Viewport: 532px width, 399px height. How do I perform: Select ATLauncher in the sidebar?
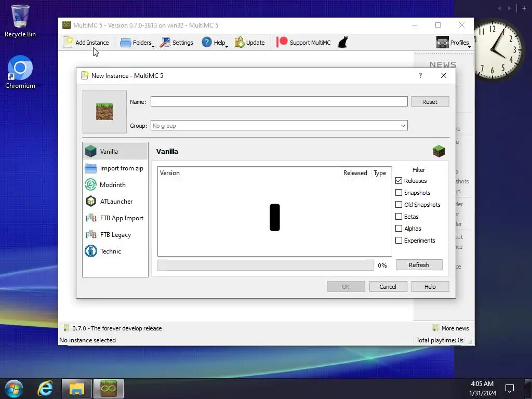click(115, 201)
